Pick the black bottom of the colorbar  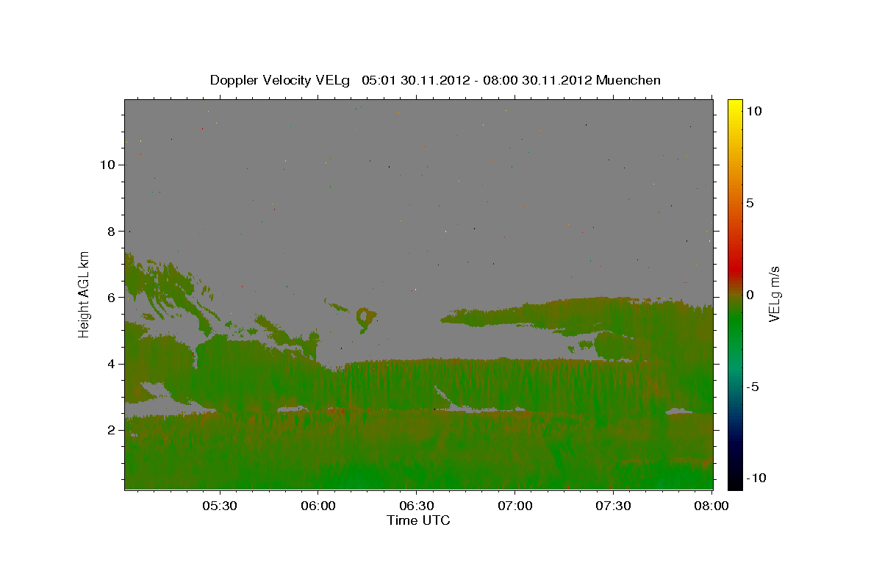tap(734, 484)
